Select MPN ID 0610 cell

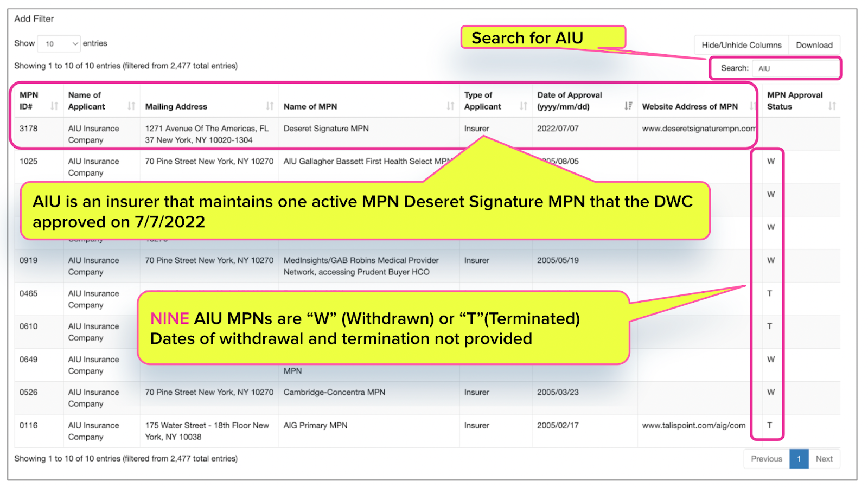(x=29, y=326)
